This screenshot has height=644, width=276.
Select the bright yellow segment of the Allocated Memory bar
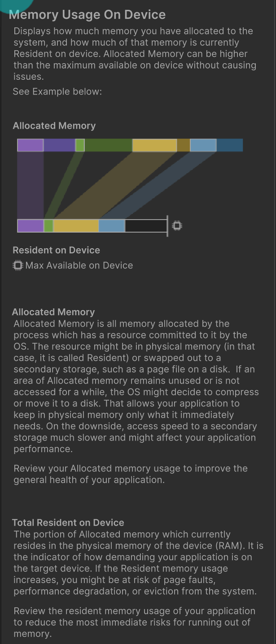[154, 145]
